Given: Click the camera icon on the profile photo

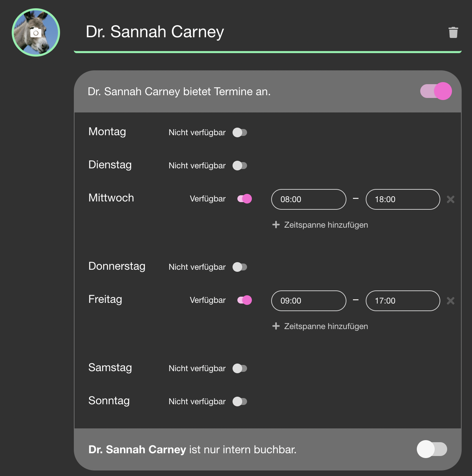Looking at the screenshot, I should (36, 33).
